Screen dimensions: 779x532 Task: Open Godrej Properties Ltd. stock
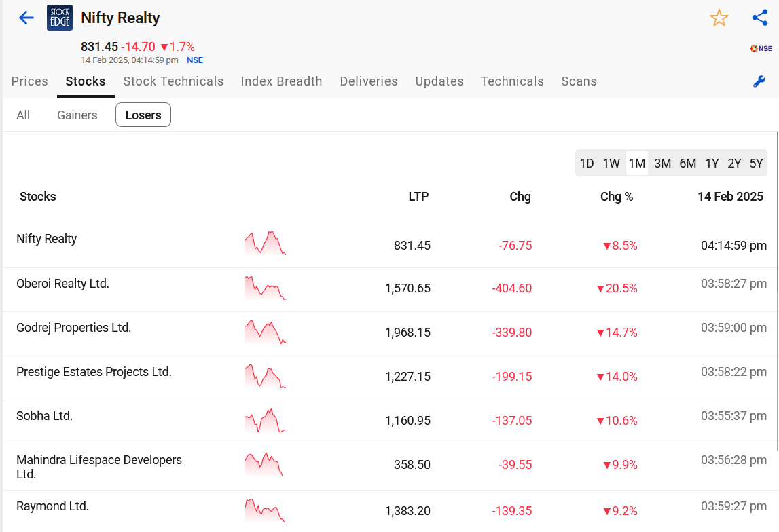coord(73,328)
